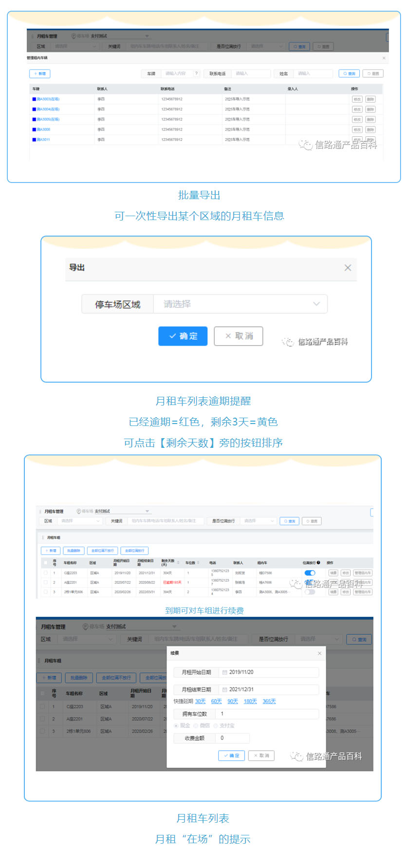
Task: Click 新增 button in 管理组内车辆 dialog
Action: pos(40,74)
